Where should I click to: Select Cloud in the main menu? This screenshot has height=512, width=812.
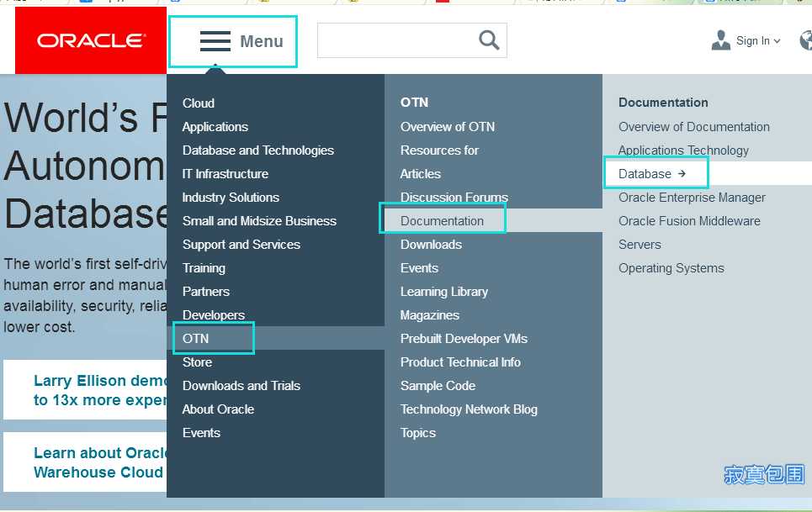[199, 103]
